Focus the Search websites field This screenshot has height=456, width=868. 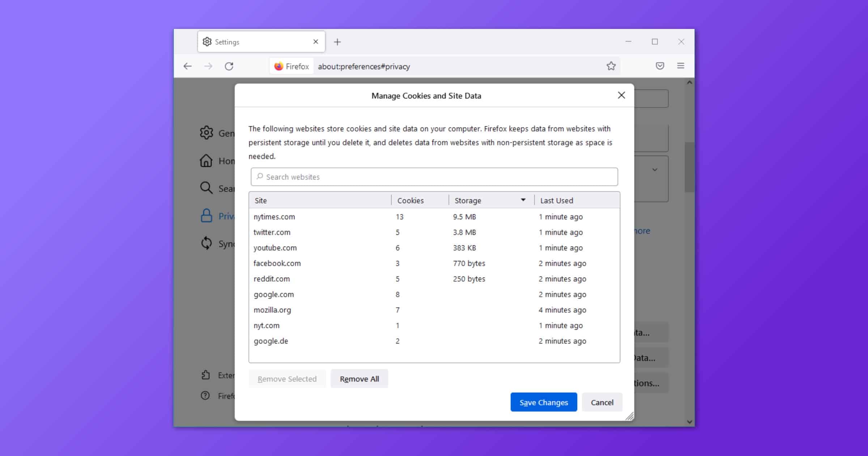[x=434, y=177]
